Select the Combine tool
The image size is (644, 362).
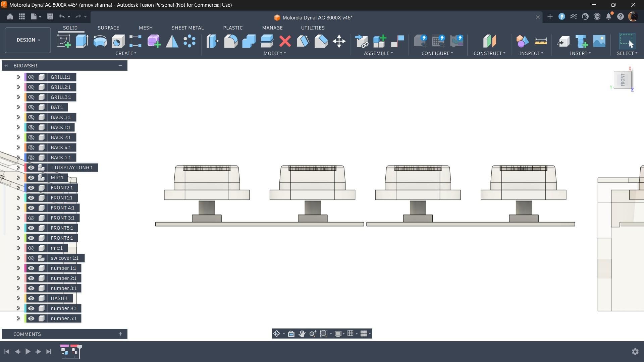[249, 41]
